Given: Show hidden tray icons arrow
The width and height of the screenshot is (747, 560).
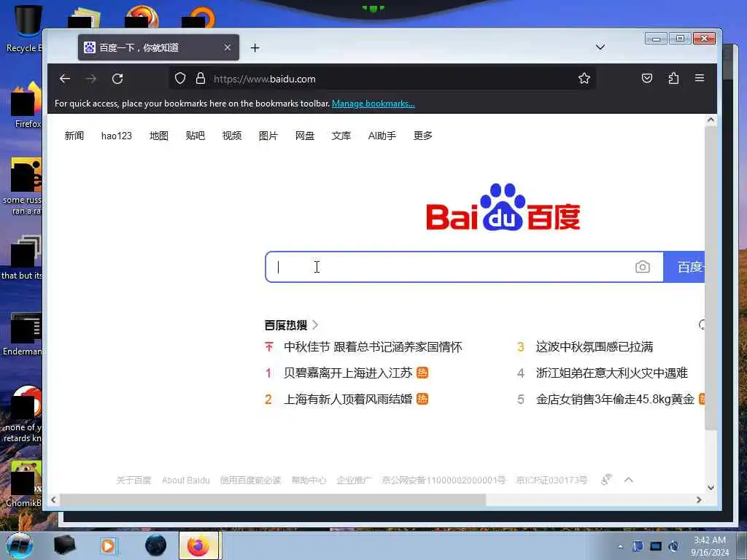Looking at the screenshot, I should coord(620,546).
